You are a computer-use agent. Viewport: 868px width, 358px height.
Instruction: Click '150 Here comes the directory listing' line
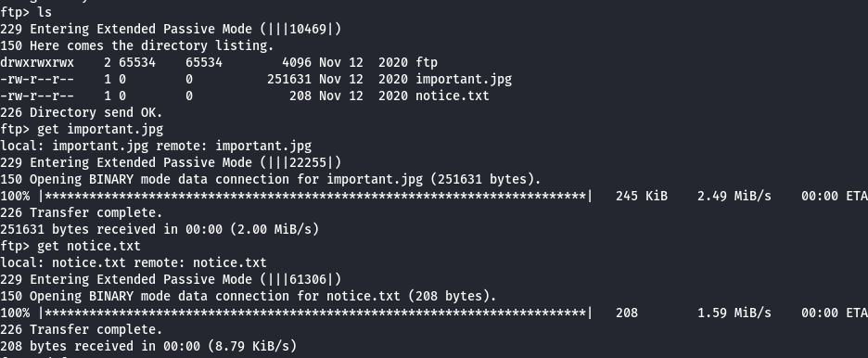[x=137, y=45]
